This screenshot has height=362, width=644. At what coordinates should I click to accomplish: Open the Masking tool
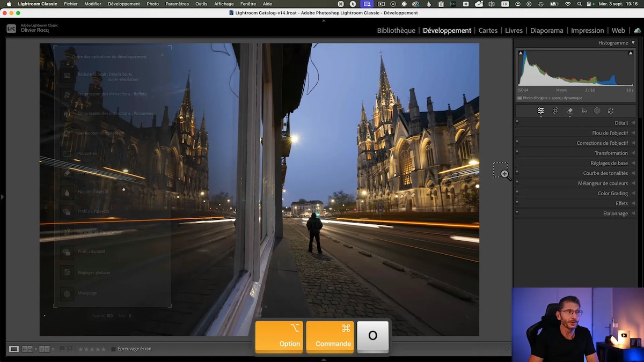[597, 111]
